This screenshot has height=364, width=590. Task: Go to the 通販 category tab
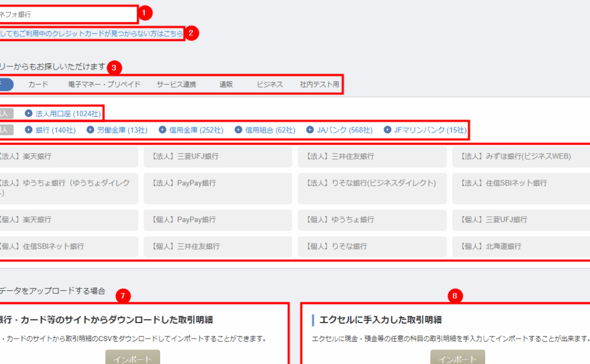(x=226, y=85)
